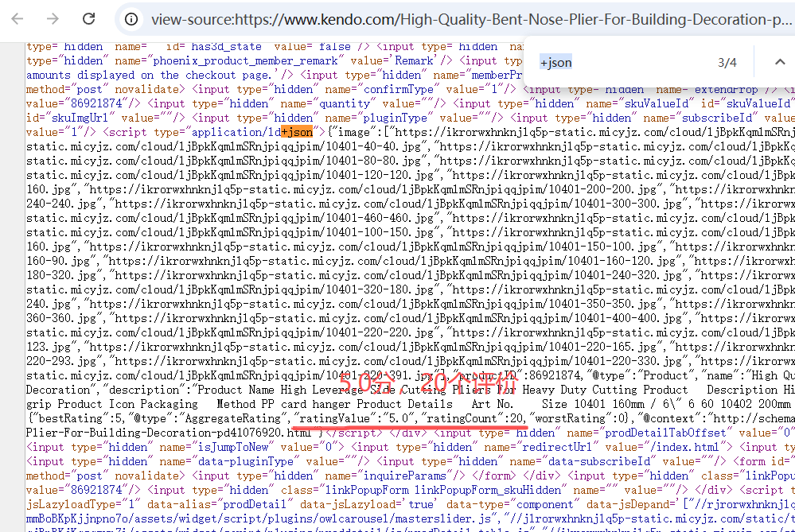This screenshot has width=795, height=532.
Task: Click the masterslider.js script path
Action: coord(259,518)
